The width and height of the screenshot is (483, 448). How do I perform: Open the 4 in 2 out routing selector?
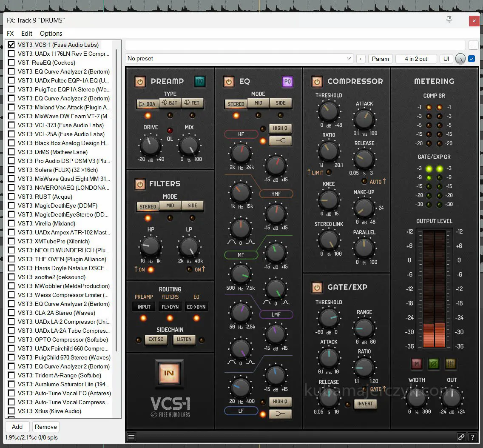pyautogui.click(x=416, y=59)
